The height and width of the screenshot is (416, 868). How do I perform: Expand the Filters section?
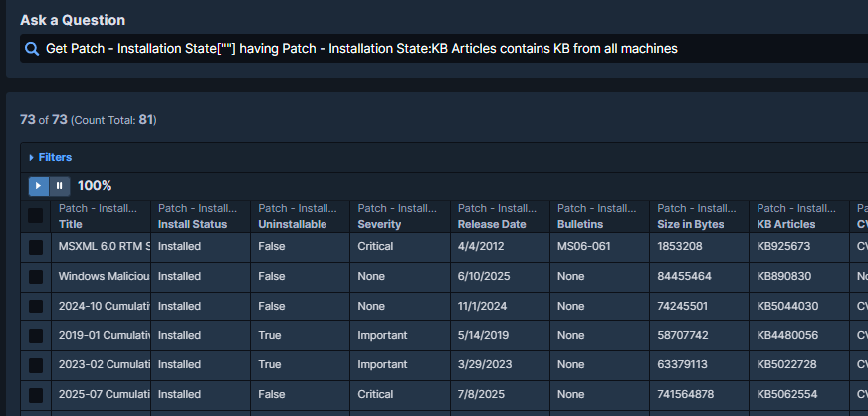pyautogui.click(x=50, y=157)
